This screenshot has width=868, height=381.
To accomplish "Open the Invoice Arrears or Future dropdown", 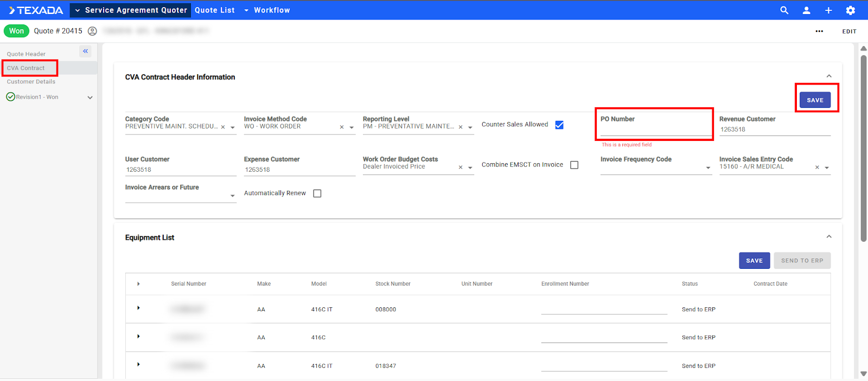I will point(233,196).
